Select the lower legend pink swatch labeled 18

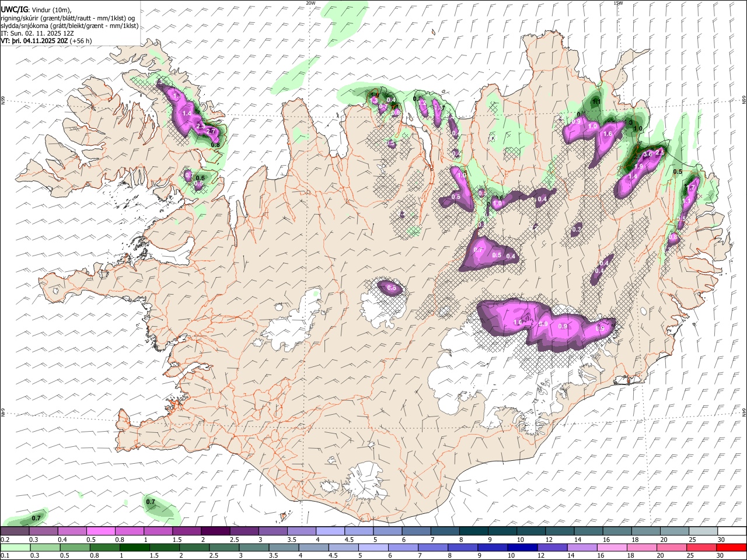click(x=641, y=547)
